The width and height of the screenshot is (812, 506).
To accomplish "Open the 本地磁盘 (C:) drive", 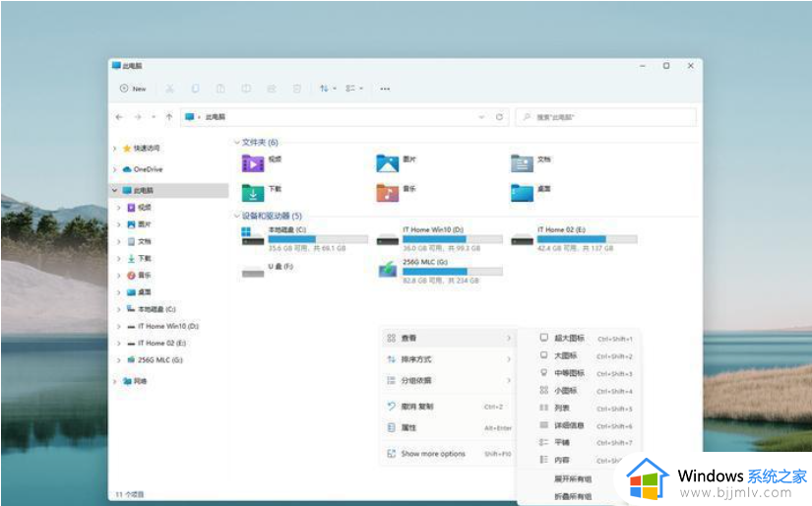I will tap(253, 238).
